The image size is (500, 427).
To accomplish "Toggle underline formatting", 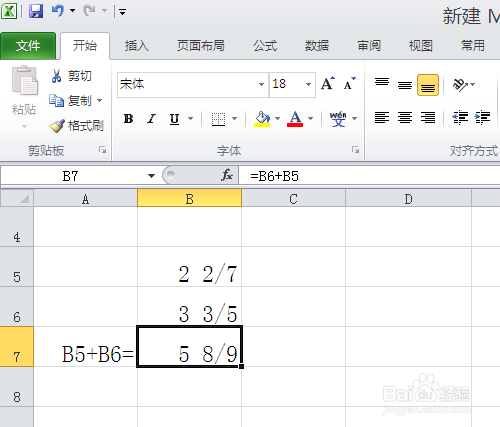I will point(174,119).
